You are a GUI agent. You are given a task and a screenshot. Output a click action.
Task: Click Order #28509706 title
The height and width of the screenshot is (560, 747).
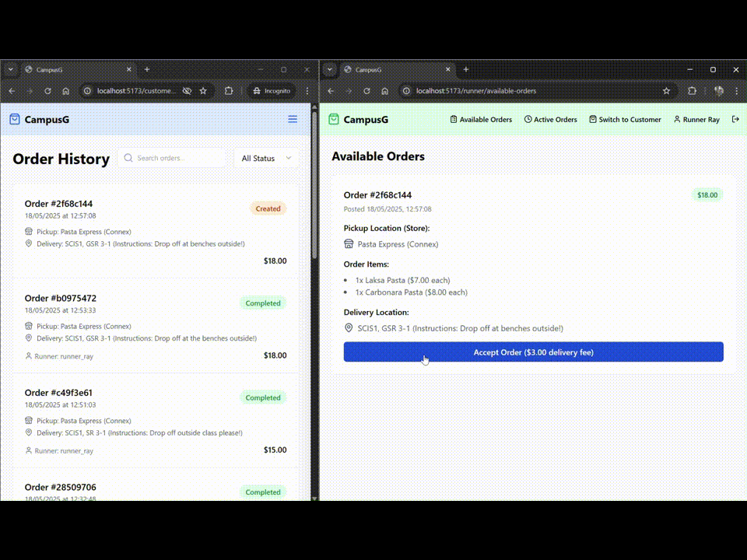click(61, 487)
